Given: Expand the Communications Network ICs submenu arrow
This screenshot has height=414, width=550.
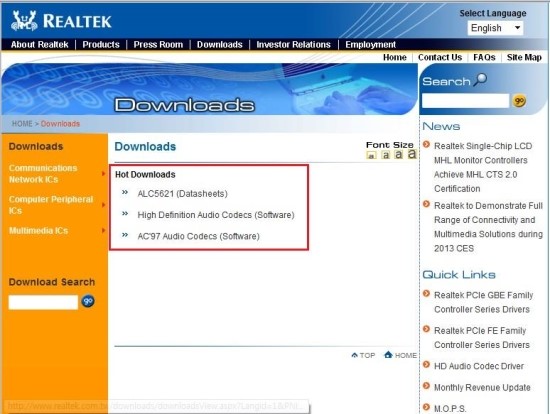Looking at the screenshot, I should (103, 174).
